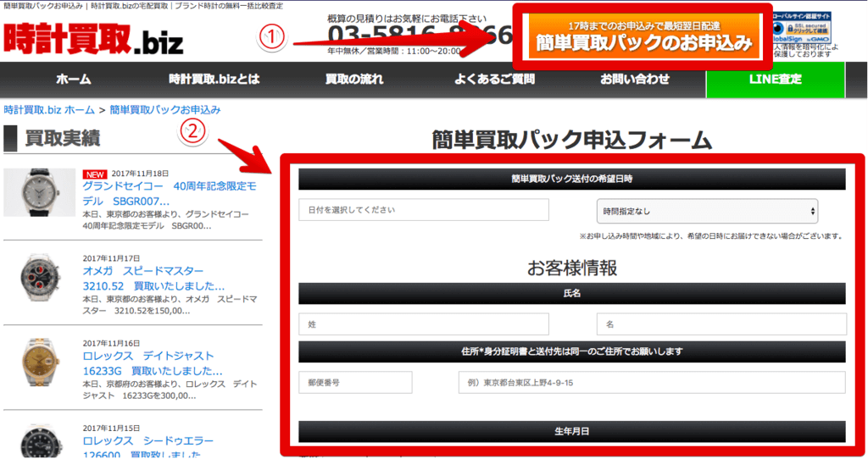Click the 名 first name field

[721, 324]
